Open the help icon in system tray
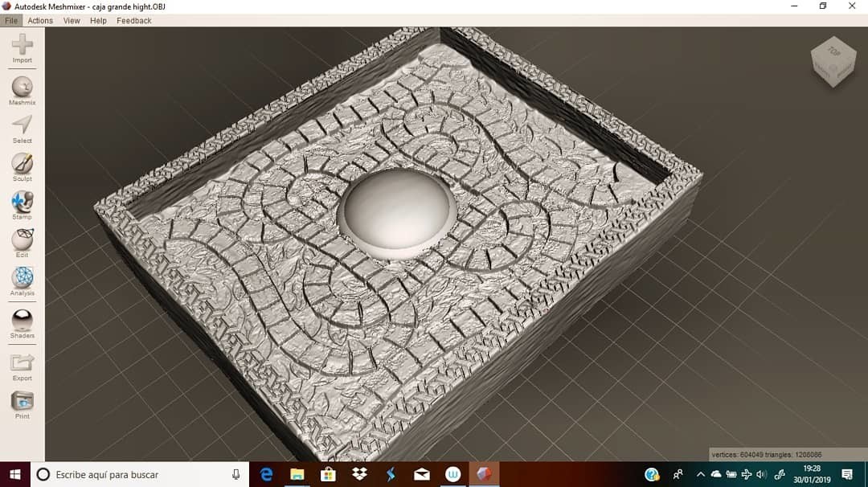The image size is (868, 487). 652,474
